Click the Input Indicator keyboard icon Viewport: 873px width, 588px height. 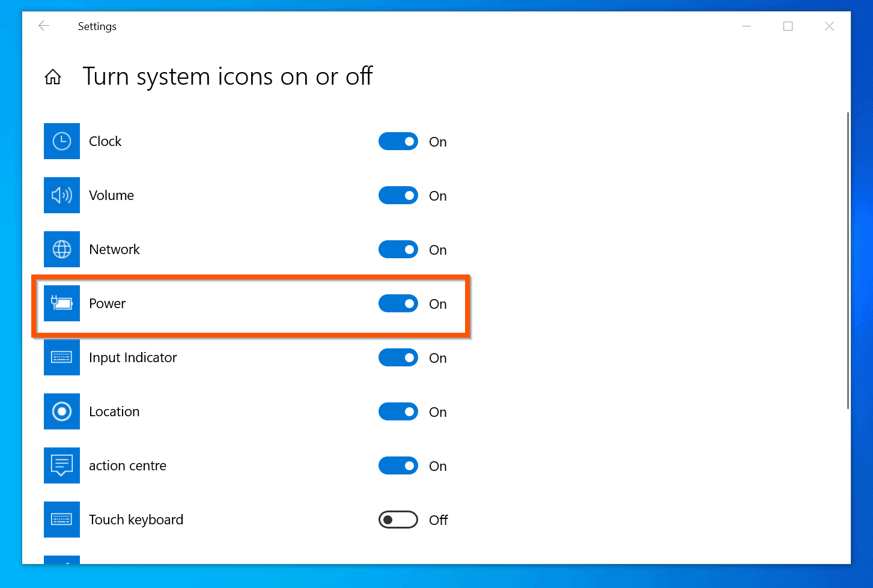click(61, 357)
